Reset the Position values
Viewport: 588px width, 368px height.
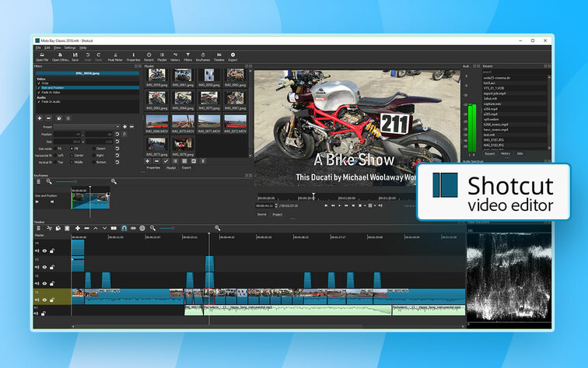coord(117,134)
